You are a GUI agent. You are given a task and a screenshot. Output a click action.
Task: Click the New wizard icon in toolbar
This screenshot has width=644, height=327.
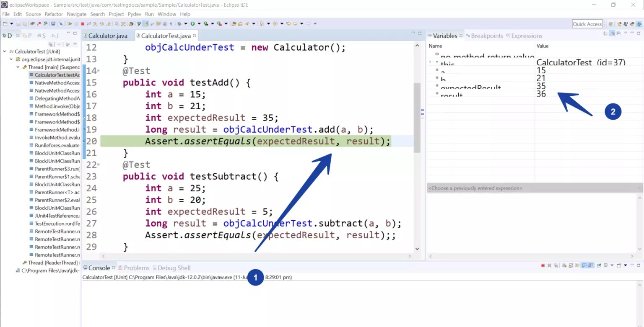[x=5, y=24]
